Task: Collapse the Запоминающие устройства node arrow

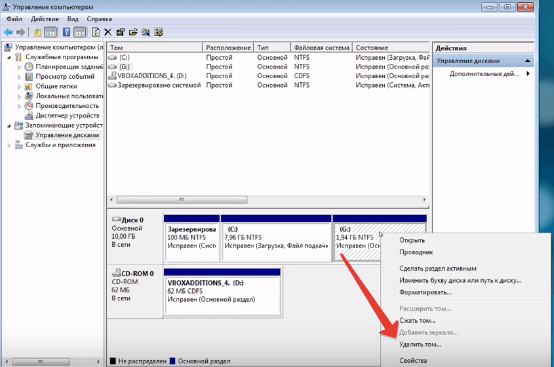Action: click(9, 126)
